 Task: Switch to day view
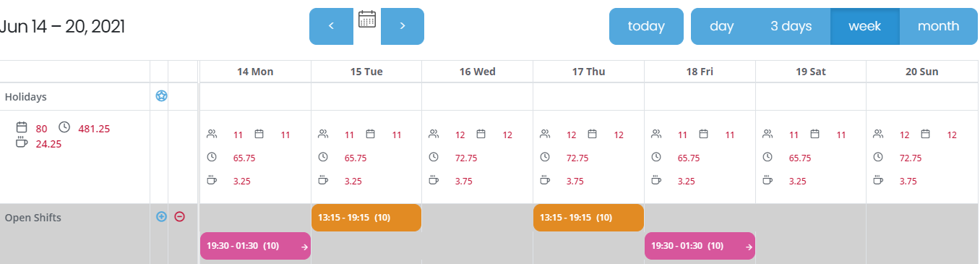coord(722,26)
